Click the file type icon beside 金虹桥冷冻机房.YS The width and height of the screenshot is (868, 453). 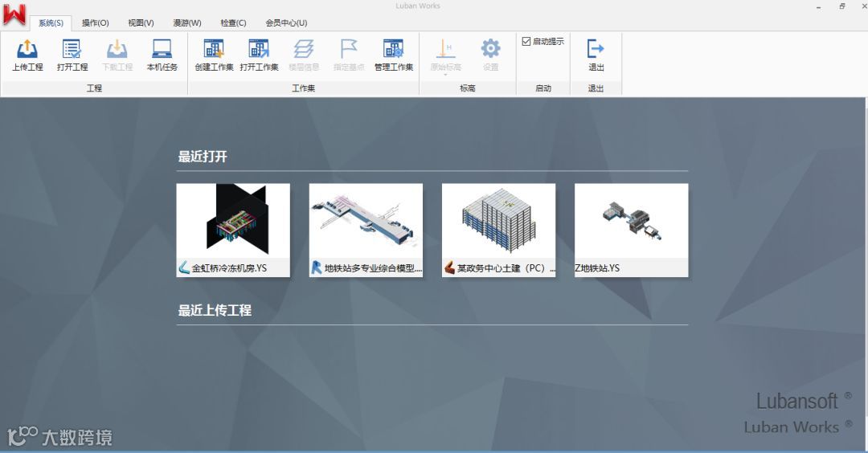coord(184,268)
